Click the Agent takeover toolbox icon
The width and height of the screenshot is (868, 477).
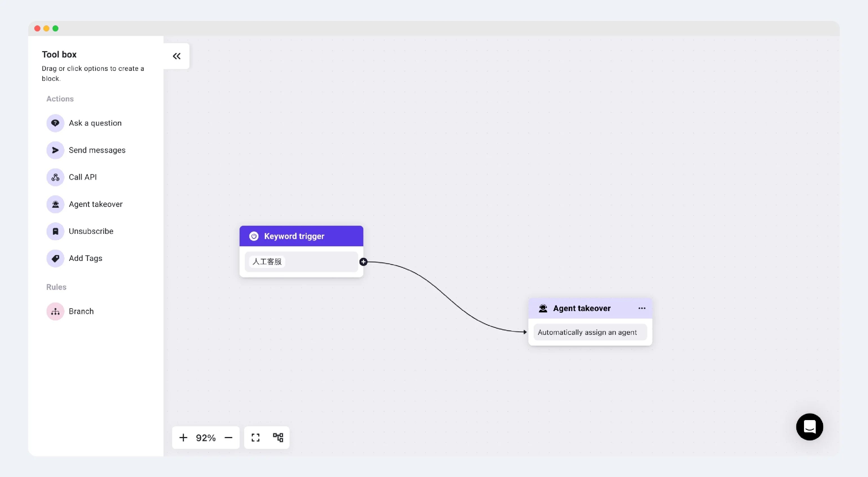pos(55,204)
